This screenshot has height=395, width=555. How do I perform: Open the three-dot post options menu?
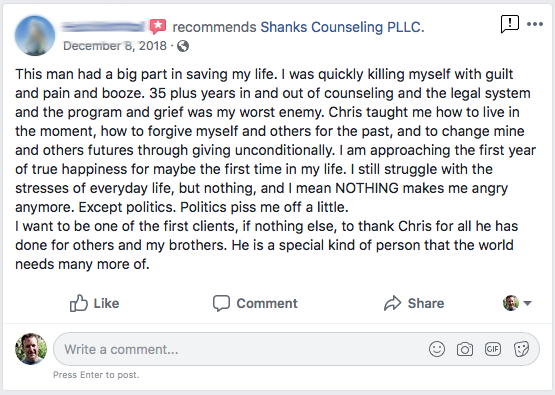coord(534,24)
